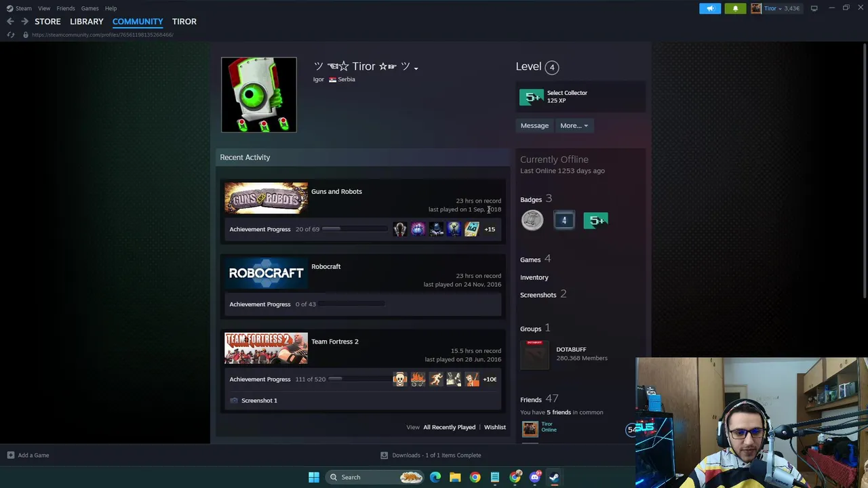
Task: Open the Games 4 link
Action: (535, 259)
